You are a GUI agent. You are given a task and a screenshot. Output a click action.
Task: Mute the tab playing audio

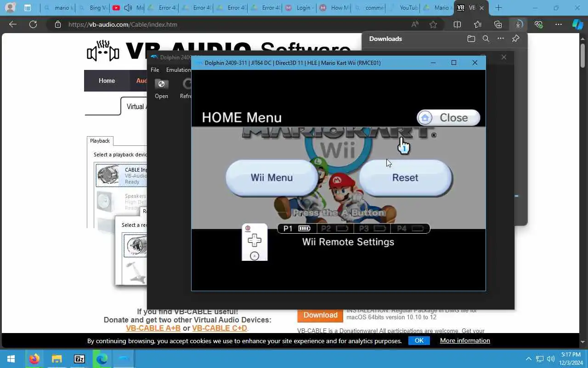coord(128,8)
